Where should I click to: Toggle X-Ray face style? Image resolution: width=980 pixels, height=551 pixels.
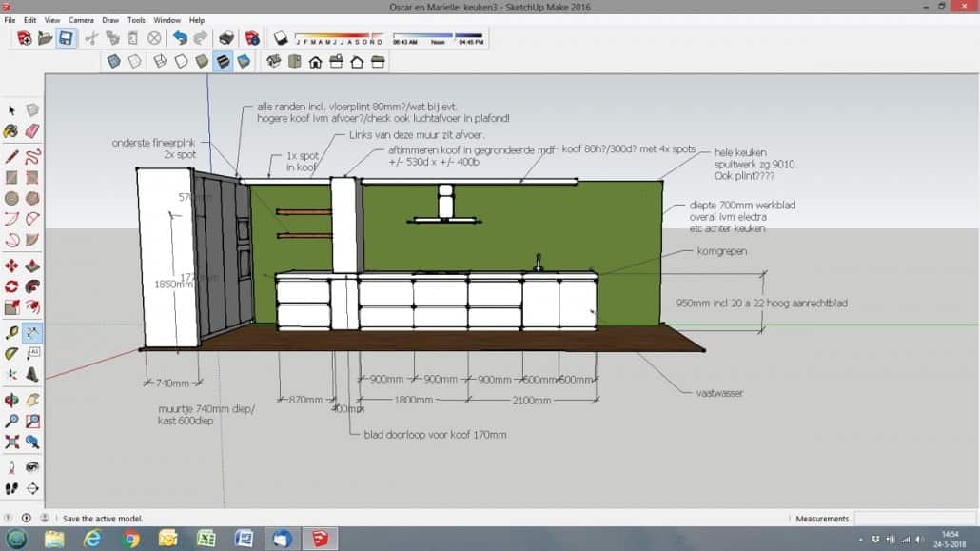114,62
